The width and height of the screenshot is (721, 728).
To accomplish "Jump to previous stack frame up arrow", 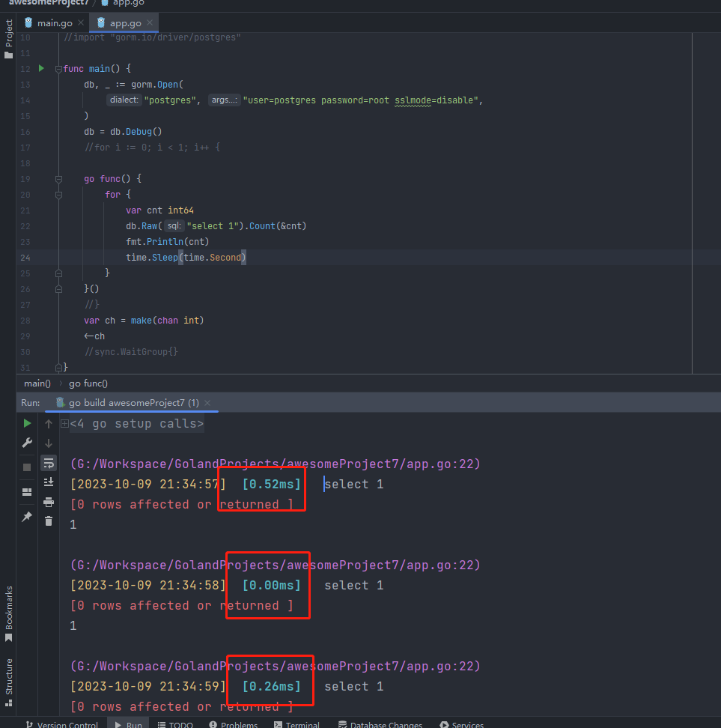I will [49, 424].
